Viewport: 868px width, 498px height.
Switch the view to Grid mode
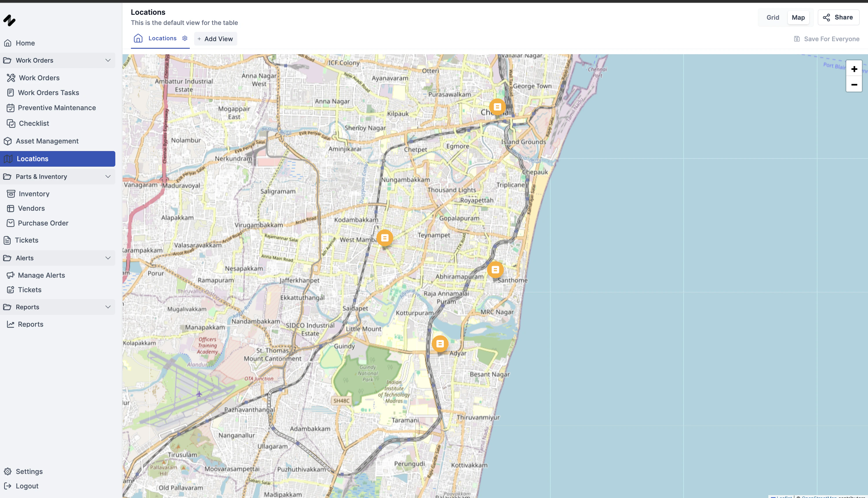tap(773, 17)
